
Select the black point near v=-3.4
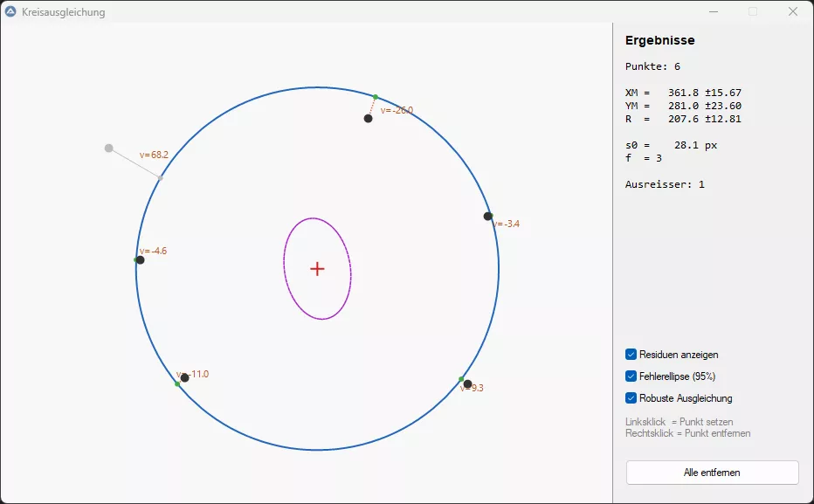point(488,216)
